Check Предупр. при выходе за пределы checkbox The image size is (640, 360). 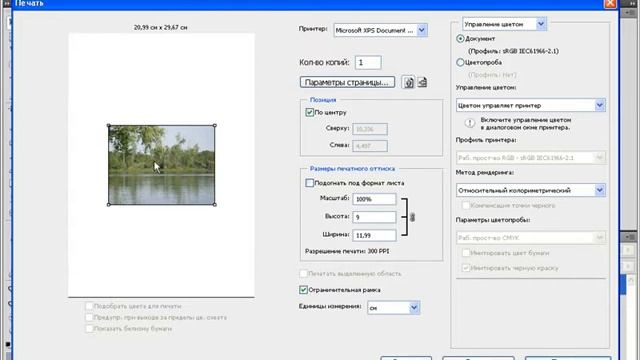[x=89, y=317]
